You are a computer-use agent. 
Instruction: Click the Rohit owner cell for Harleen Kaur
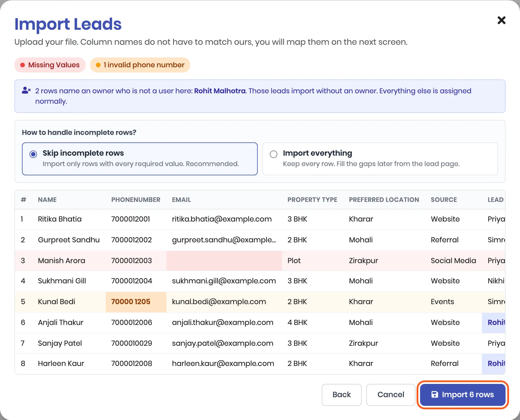[x=493, y=364]
